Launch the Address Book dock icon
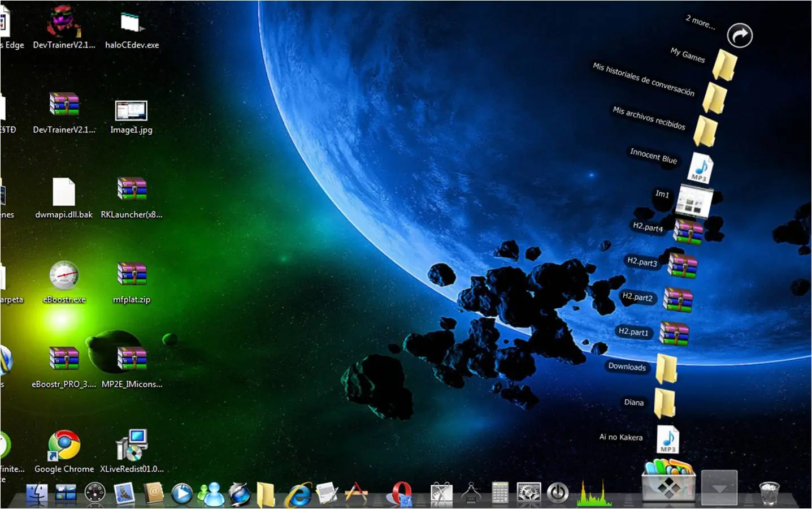 point(153,493)
